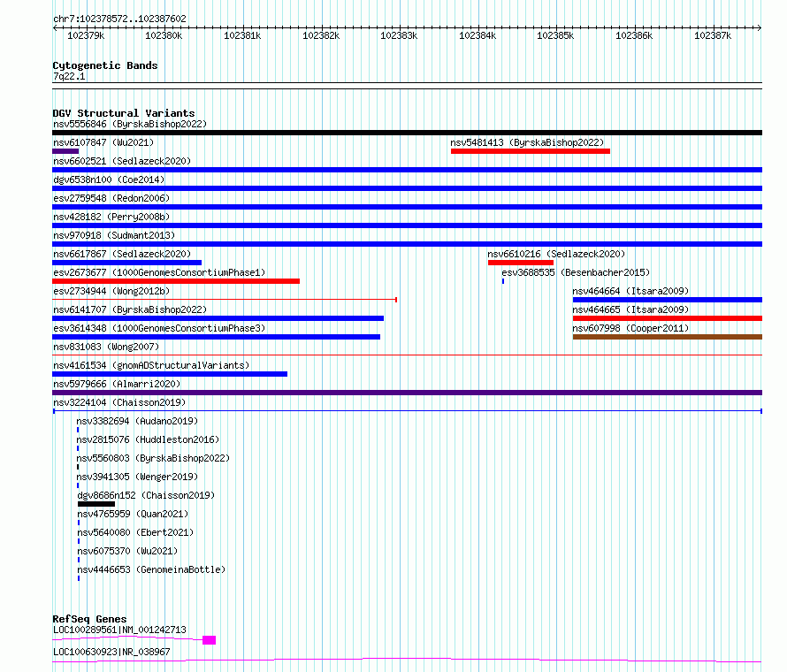
Task: Open nsv6610216 (Sedlazeck2020) label
Action: [556, 254]
